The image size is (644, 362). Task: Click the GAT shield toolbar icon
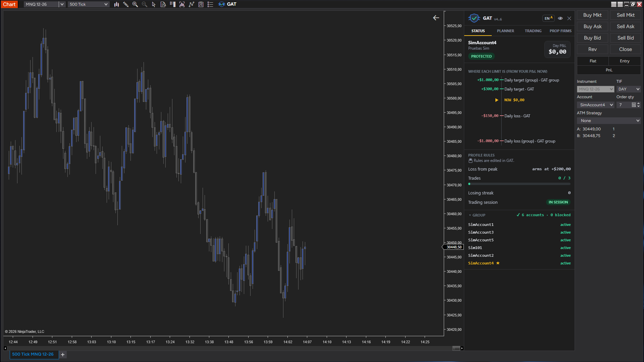point(221,4)
